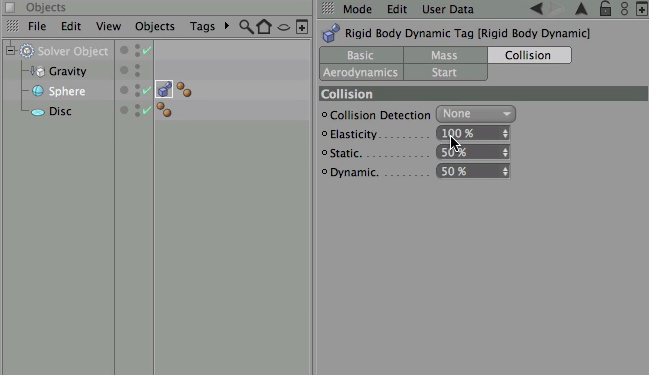Select the Rigid Body Dynamic tag on Sphere
The width and height of the screenshot is (649, 375).
point(164,89)
